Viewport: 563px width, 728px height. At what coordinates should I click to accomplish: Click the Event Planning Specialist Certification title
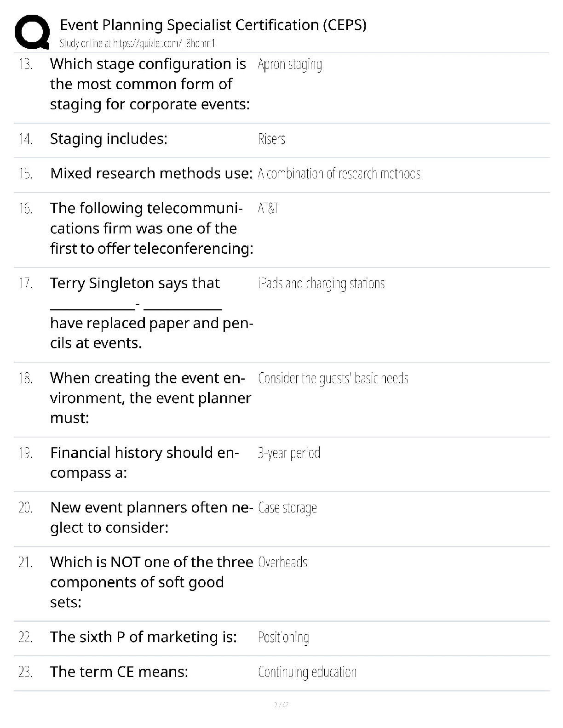point(213,25)
